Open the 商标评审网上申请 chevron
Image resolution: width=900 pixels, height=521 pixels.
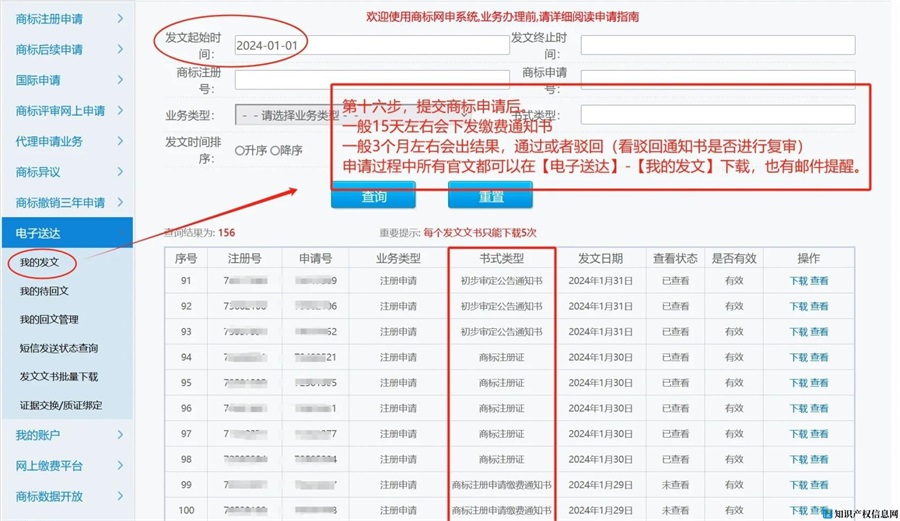click(x=120, y=111)
